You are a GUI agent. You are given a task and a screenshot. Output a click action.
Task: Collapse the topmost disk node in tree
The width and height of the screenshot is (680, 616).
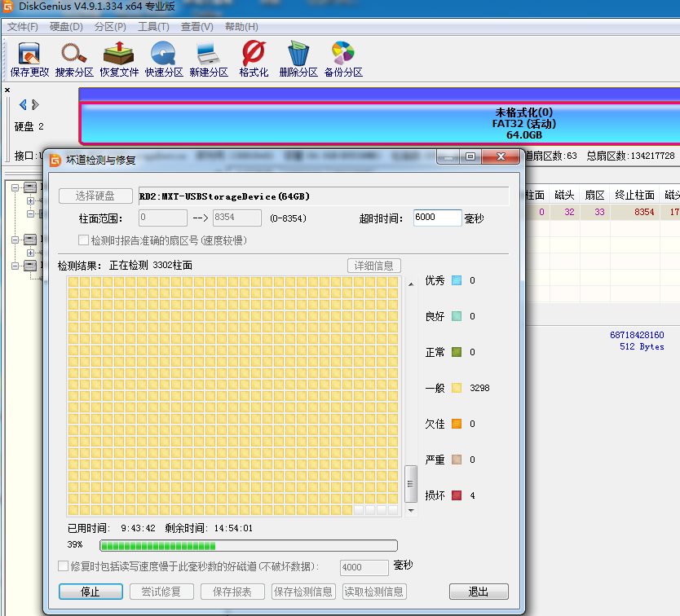click(x=15, y=187)
